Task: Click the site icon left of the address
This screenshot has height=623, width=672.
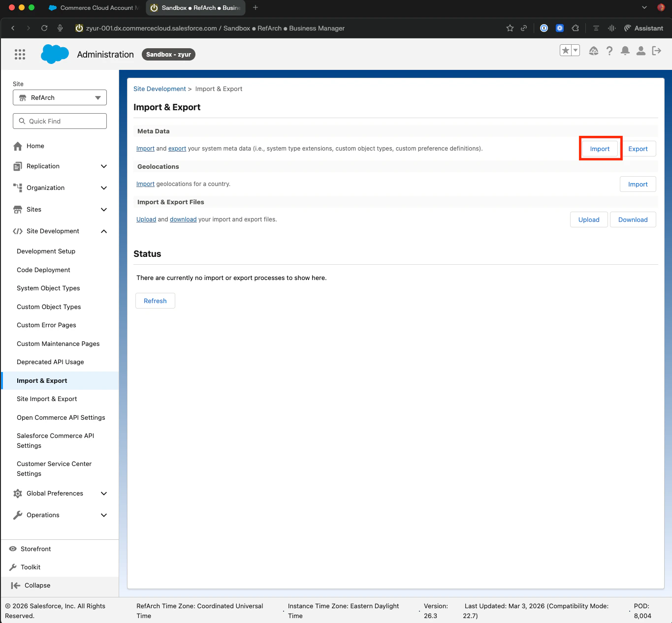Action: (x=79, y=28)
